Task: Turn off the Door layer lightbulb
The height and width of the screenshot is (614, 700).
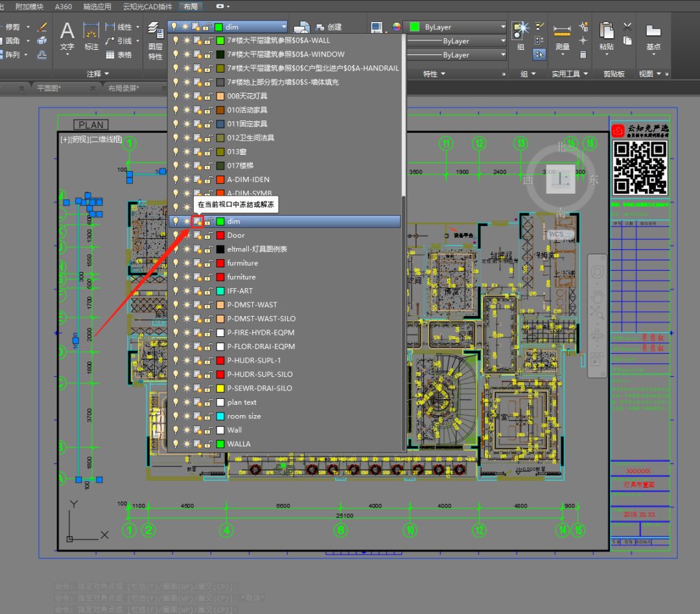Action: click(x=175, y=235)
